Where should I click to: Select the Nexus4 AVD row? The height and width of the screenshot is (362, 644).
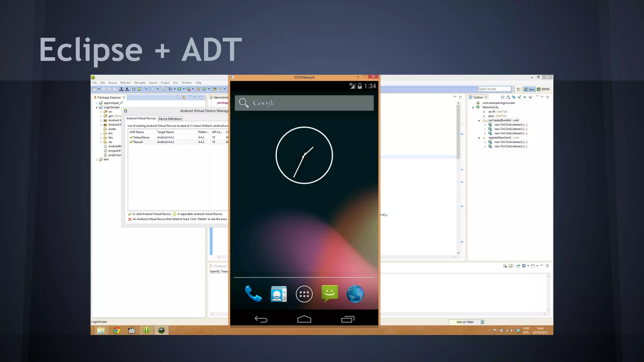tap(178, 142)
